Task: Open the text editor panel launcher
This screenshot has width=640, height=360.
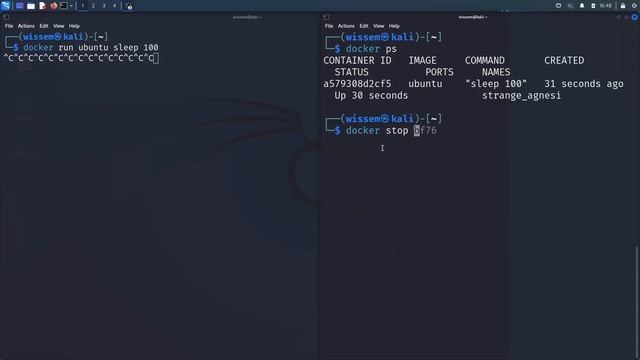Action: [x=42, y=6]
